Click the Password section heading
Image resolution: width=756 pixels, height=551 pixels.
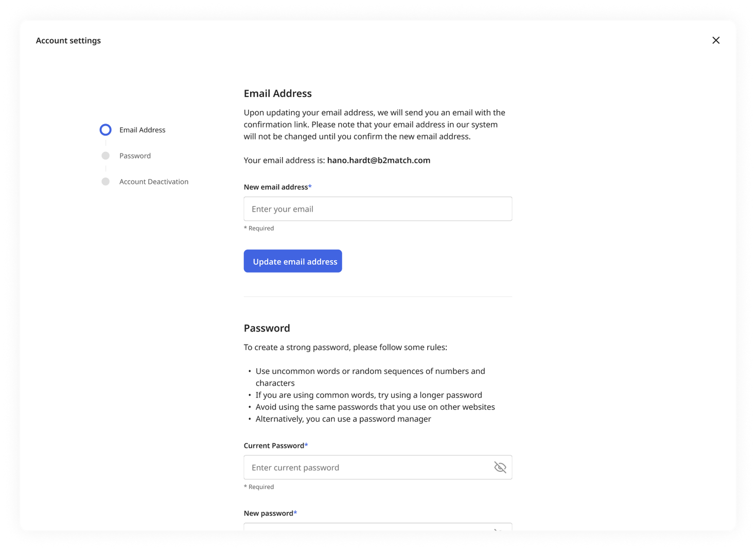267,328
